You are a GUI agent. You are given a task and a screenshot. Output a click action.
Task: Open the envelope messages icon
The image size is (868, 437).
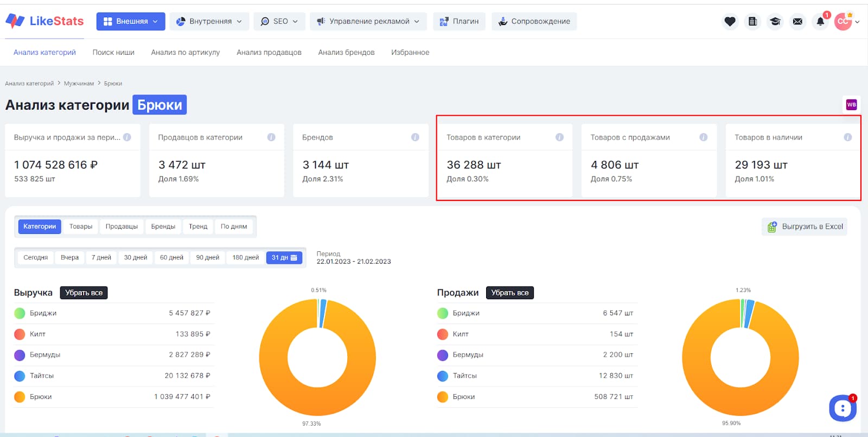[797, 22]
